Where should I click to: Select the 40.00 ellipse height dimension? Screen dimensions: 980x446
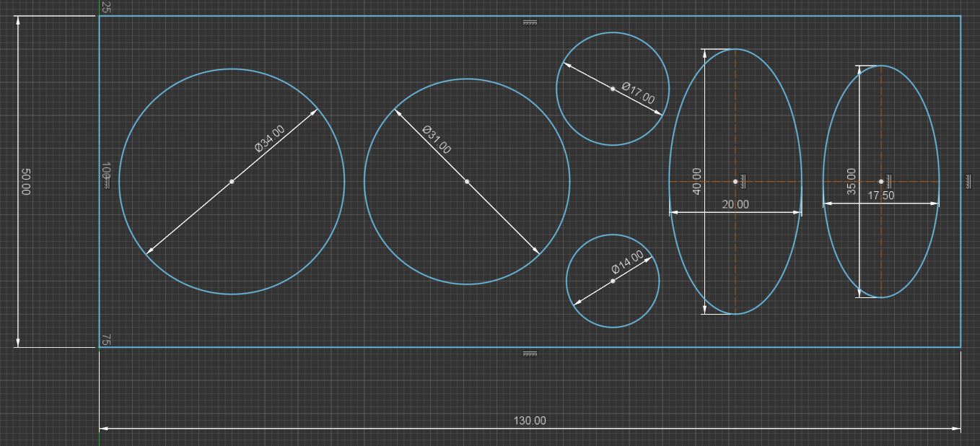point(696,181)
